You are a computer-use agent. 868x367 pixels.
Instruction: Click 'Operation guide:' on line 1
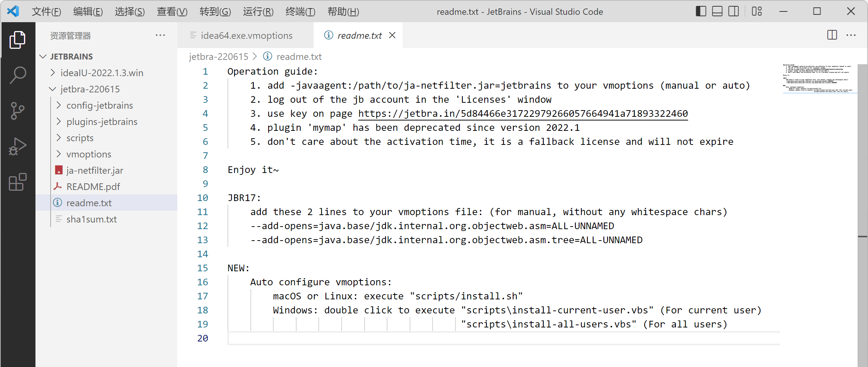(x=273, y=71)
